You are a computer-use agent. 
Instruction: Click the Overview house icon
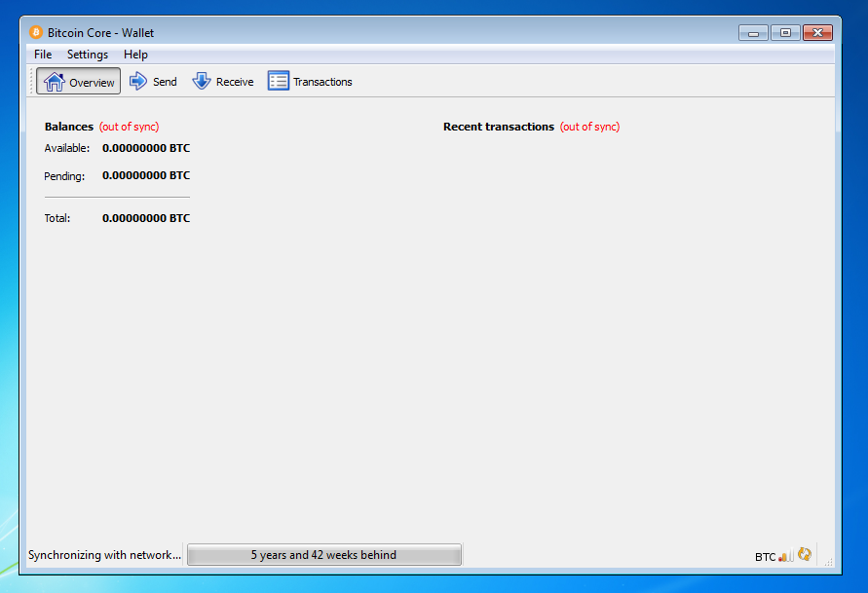54,81
